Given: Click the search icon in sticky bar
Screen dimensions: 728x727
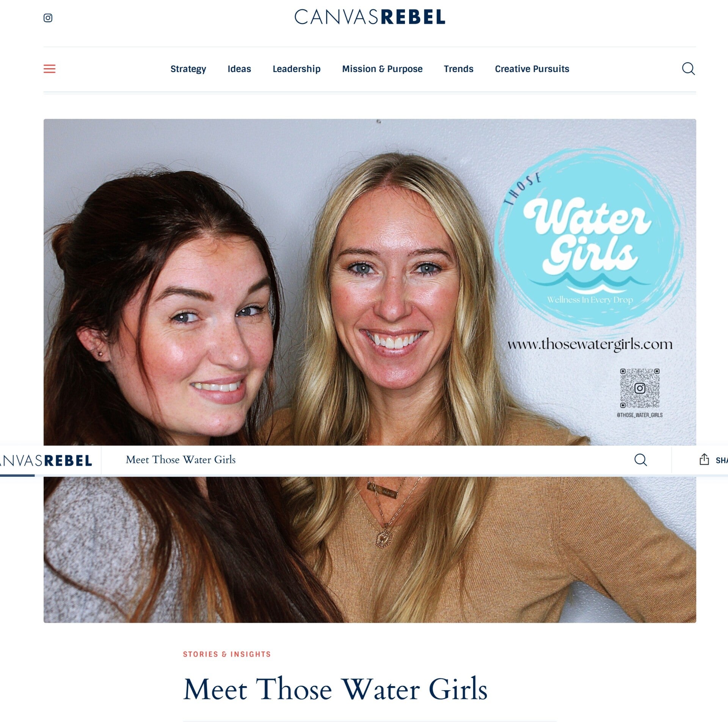Looking at the screenshot, I should (x=640, y=460).
